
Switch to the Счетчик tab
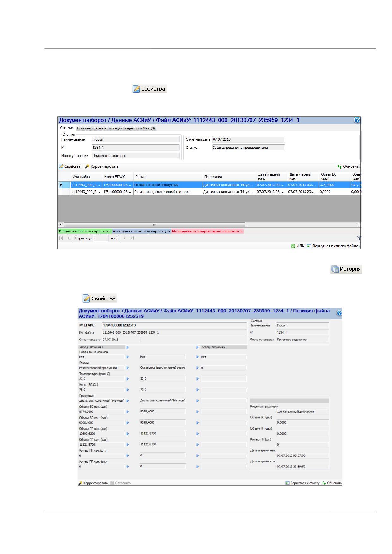pyautogui.click(x=67, y=128)
